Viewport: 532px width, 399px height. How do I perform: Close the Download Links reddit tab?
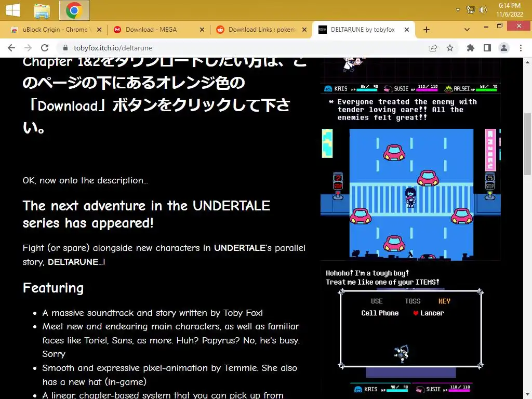point(304,30)
